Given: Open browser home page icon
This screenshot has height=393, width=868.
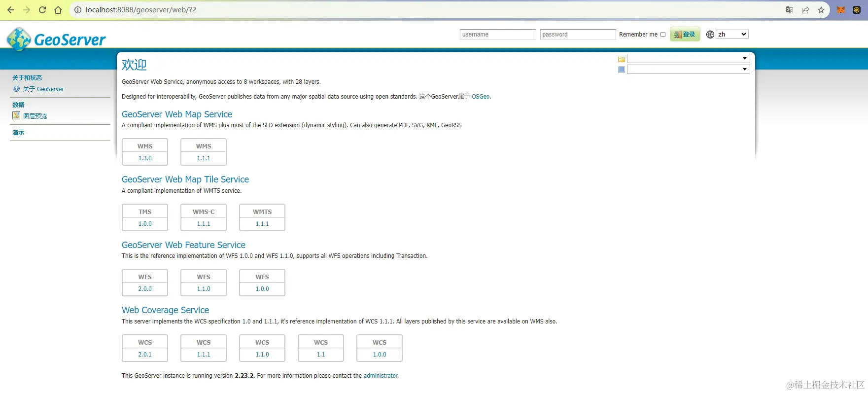Looking at the screenshot, I should pyautogui.click(x=58, y=10).
